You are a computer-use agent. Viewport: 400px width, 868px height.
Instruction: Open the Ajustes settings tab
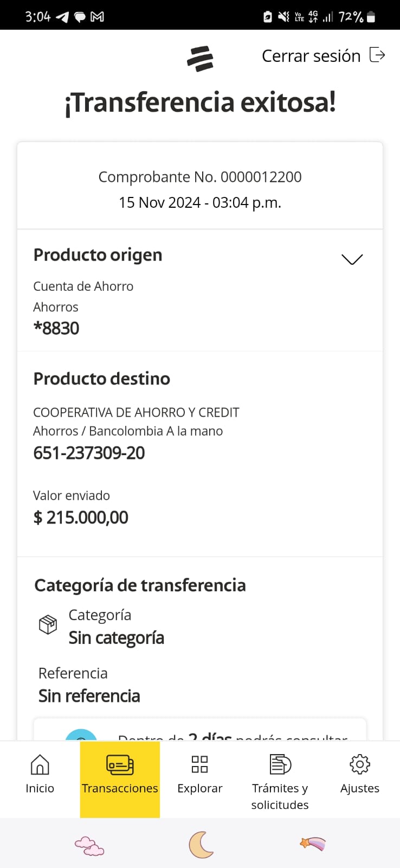coord(360,774)
